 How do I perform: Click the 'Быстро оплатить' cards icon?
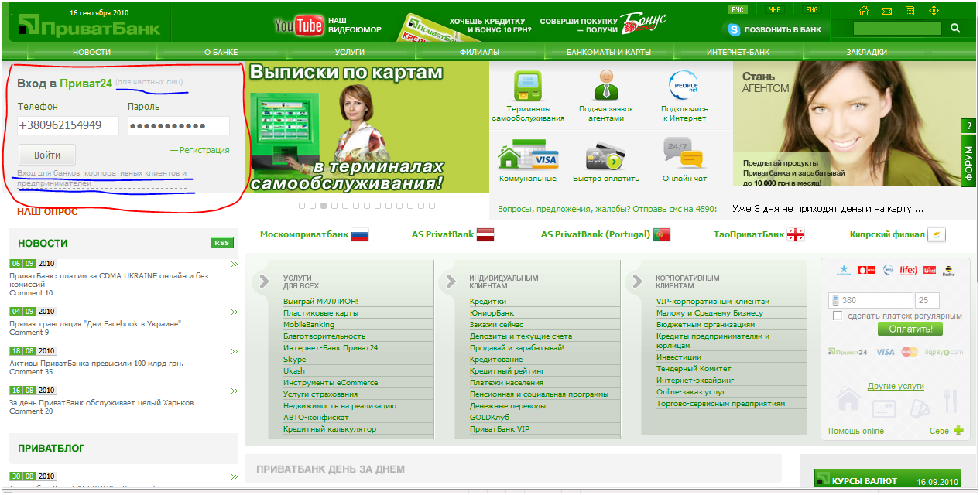point(605,156)
